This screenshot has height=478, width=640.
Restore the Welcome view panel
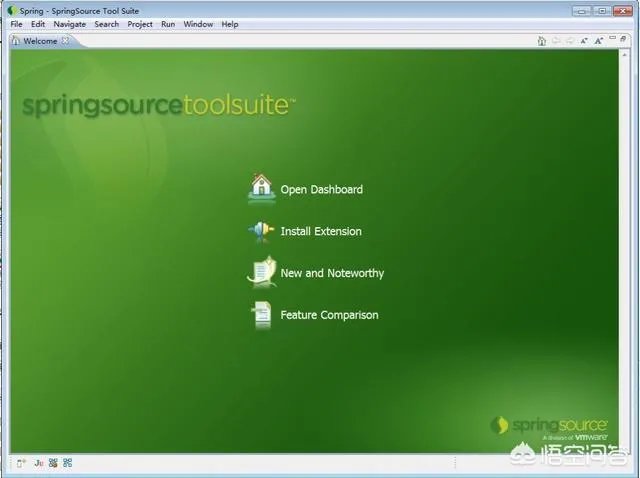coord(625,41)
